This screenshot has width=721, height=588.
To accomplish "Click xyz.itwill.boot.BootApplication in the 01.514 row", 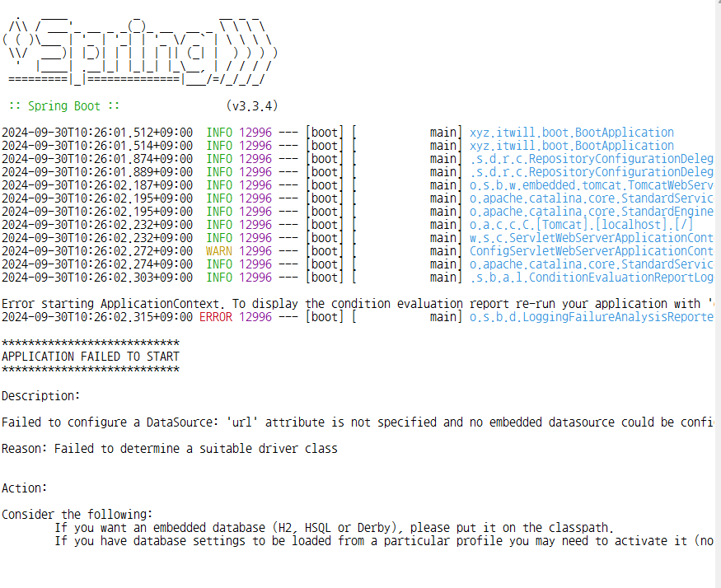I will pos(572,146).
